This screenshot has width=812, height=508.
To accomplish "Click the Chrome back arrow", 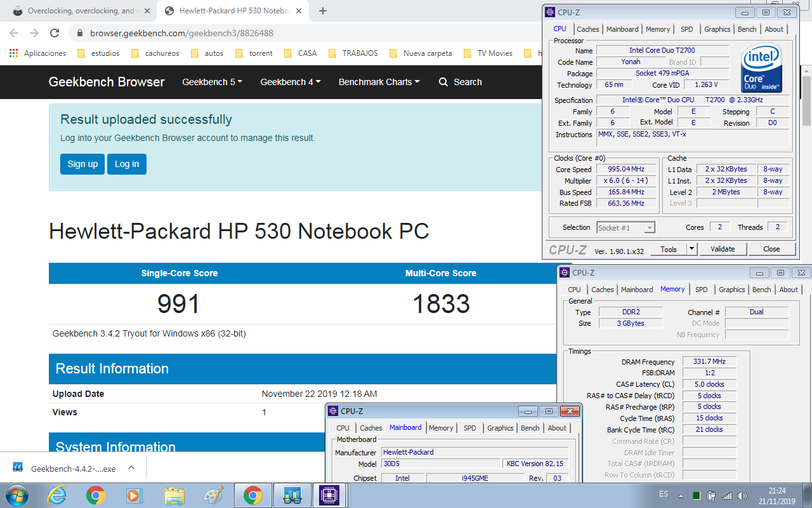I will (14, 33).
